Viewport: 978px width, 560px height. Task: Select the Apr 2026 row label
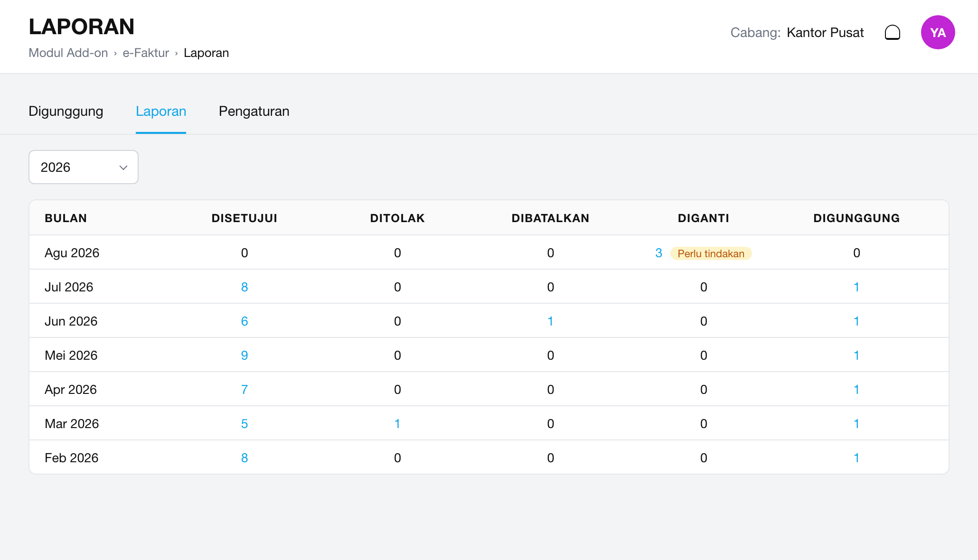coord(71,390)
